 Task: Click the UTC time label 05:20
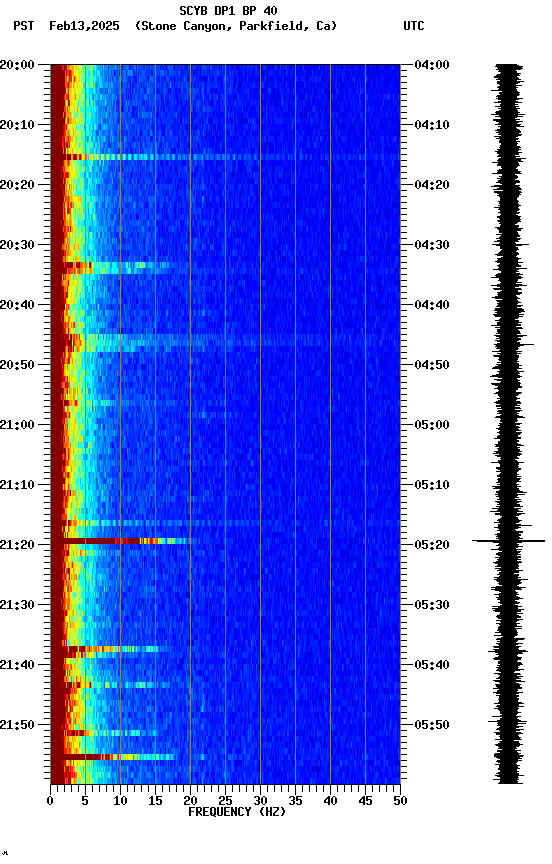[432, 546]
